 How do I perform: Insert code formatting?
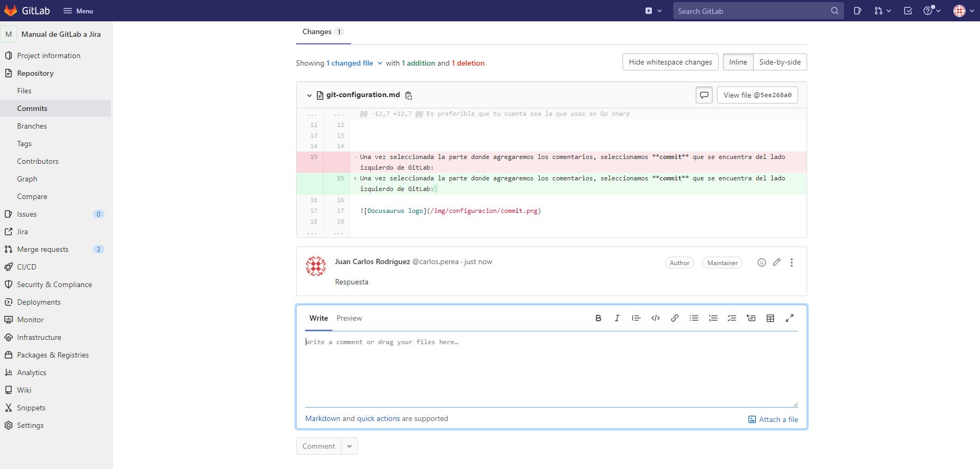pos(656,318)
